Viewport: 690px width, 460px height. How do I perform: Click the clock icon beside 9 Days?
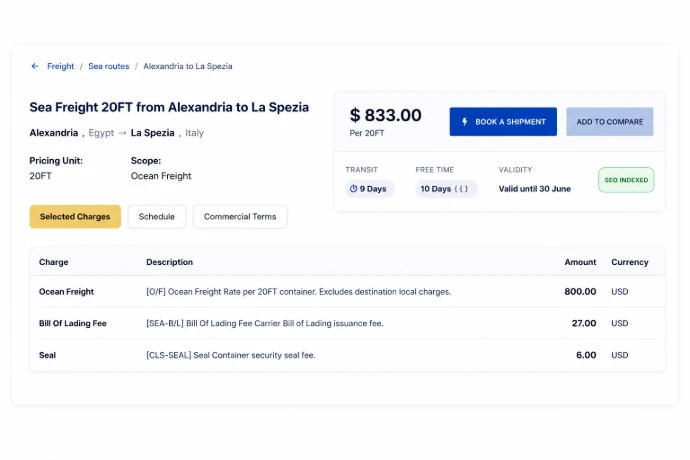click(353, 189)
